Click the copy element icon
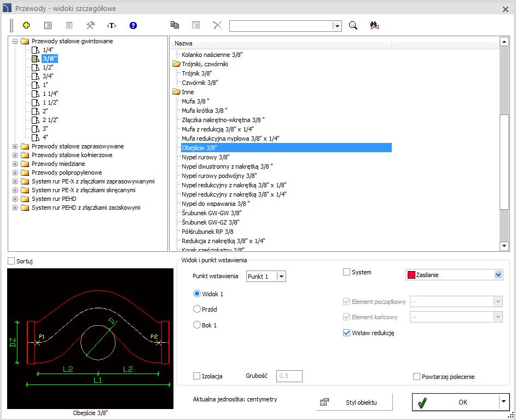 (175, 25)
